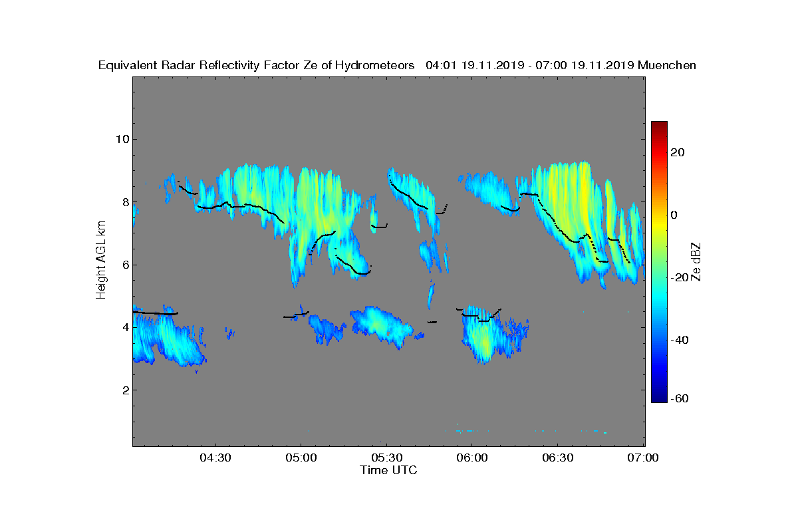Click the dark blue bottom of the colorbar
The image size is (798, 532).
coord(659,397)
